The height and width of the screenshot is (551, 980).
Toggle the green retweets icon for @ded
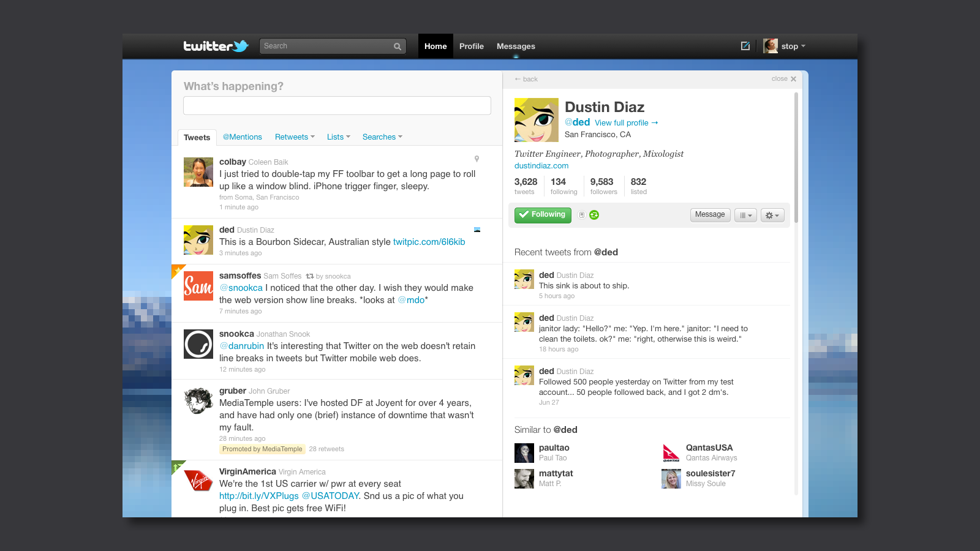point(594,215)
